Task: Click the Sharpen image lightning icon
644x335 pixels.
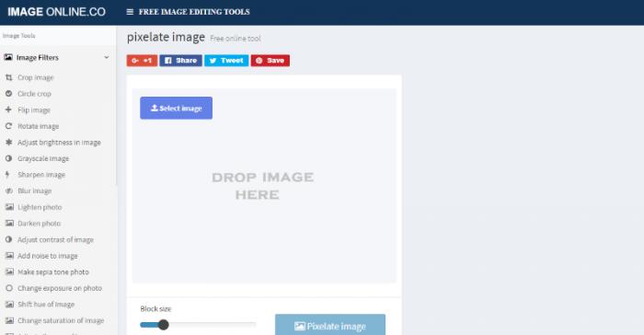Action: coord(7,175)
